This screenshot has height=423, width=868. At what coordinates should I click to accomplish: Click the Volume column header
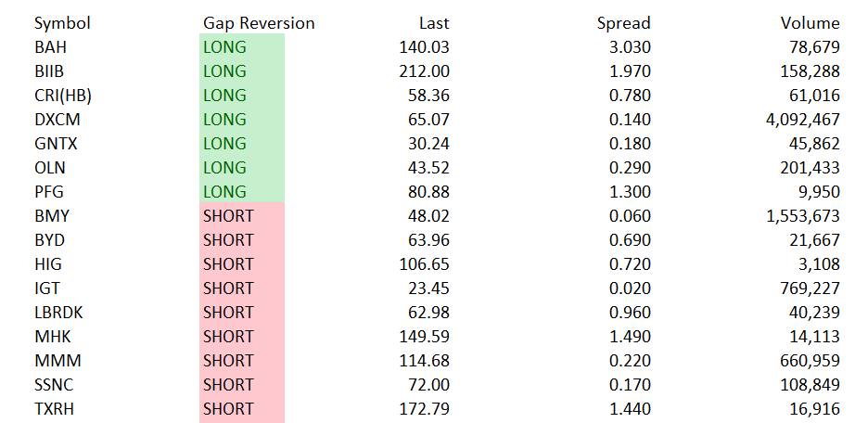coord(810,23)
